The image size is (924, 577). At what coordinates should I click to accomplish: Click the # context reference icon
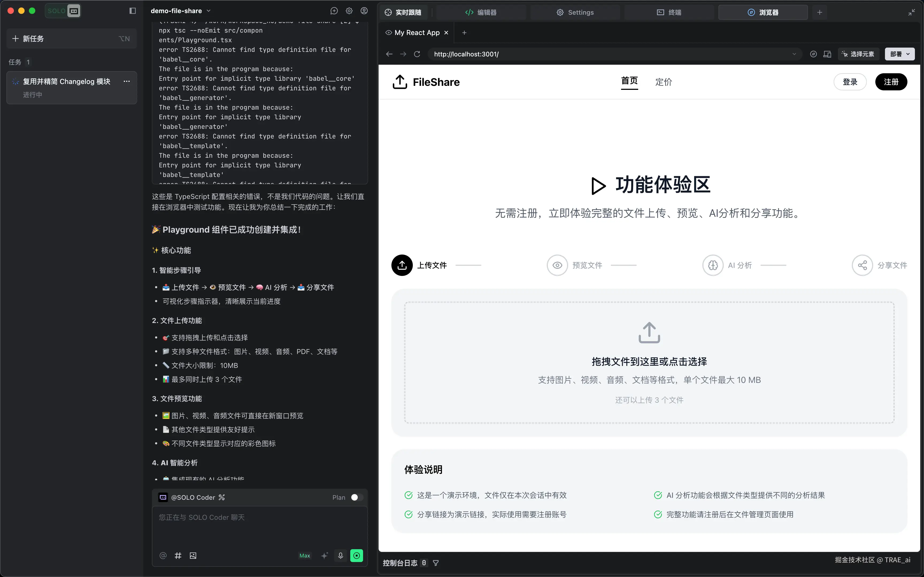click(178, 556)
